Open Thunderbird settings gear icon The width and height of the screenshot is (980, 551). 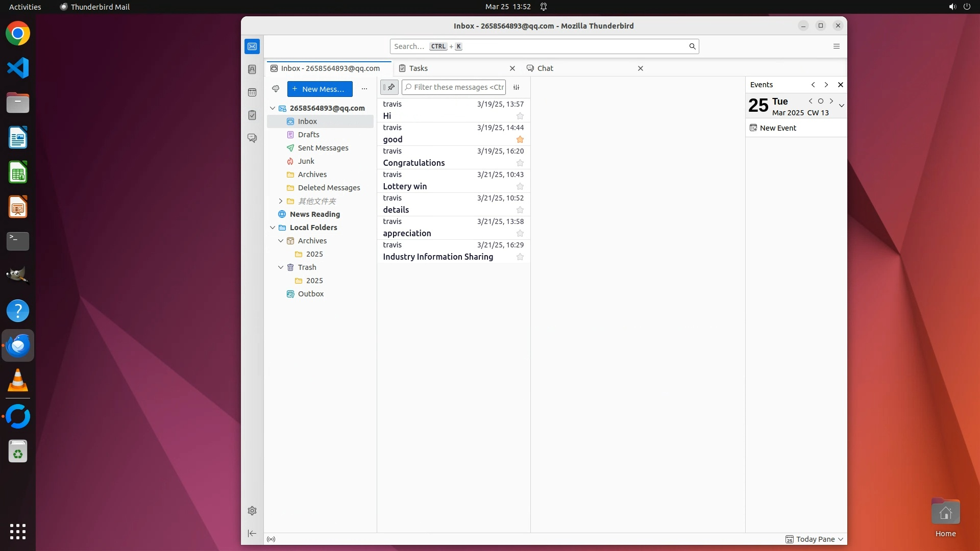pos(252,511)
